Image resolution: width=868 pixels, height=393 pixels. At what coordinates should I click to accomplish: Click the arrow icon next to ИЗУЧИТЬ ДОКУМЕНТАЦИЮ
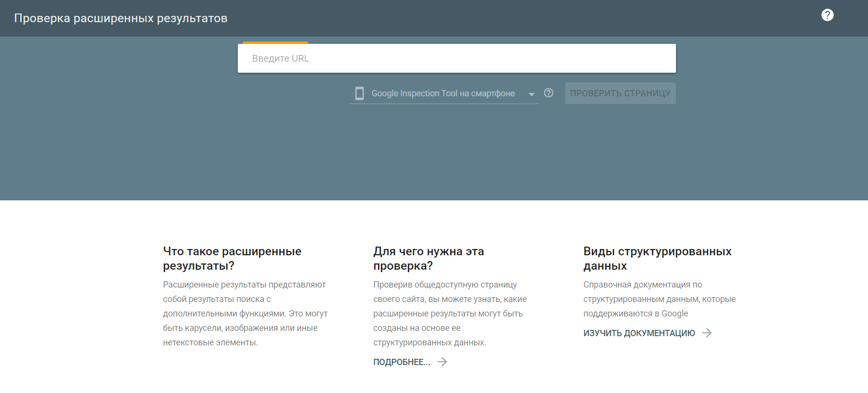click(707, 333)
